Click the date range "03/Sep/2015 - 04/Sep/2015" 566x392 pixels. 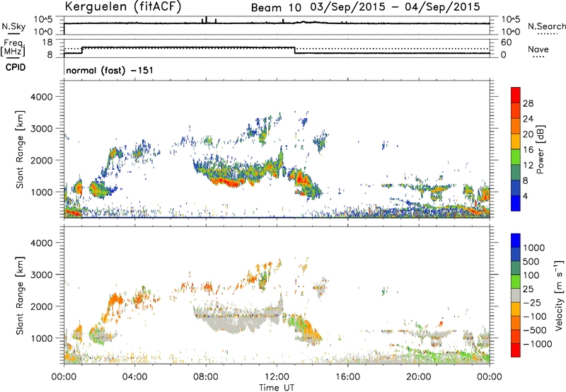(x=395, y=7)
